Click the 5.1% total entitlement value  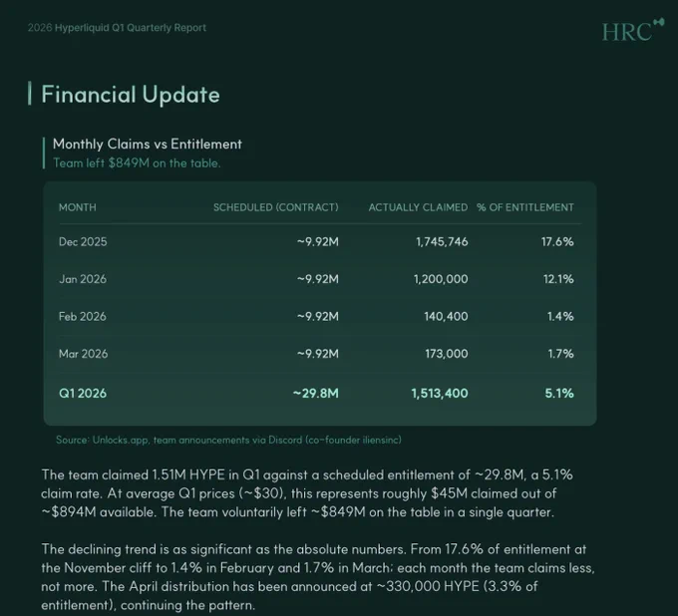click(559, 394)
